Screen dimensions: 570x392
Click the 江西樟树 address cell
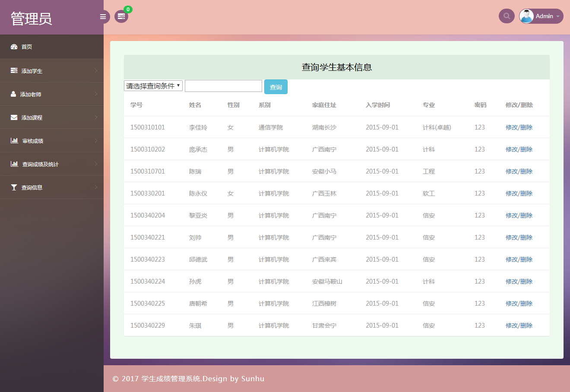[x=324, y=303]
